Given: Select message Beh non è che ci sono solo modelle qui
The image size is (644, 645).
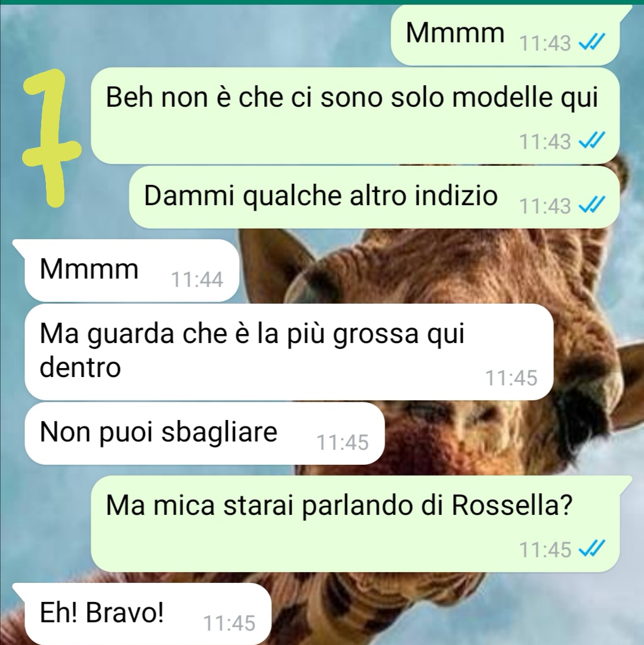Looking at the screenshot, I should pyautogui.click(x=355, y=116).
